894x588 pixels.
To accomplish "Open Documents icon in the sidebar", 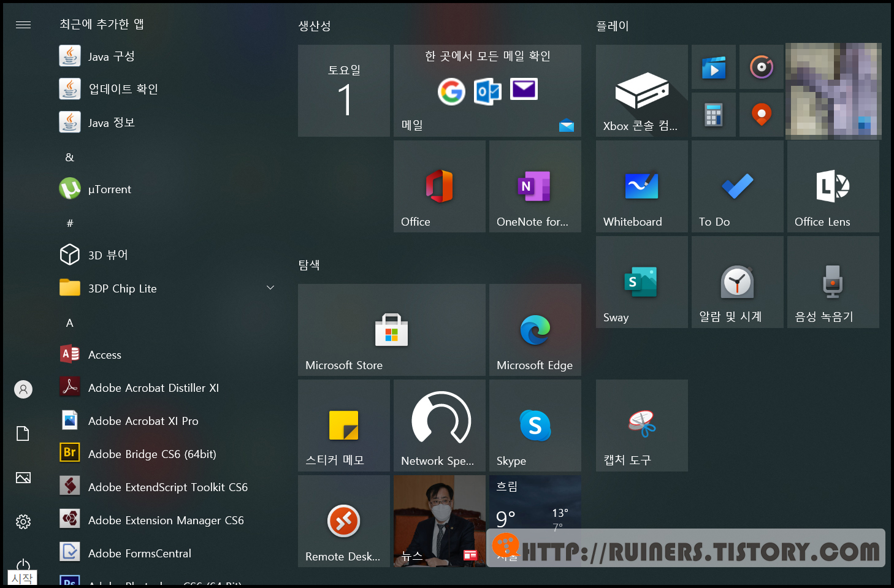I will 23,433.
